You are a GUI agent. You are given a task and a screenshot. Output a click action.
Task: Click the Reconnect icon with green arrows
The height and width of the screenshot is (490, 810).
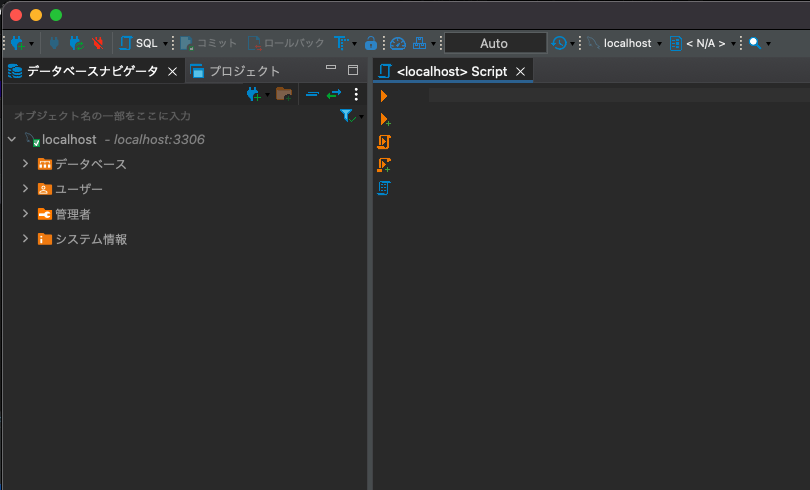point(76,43)
